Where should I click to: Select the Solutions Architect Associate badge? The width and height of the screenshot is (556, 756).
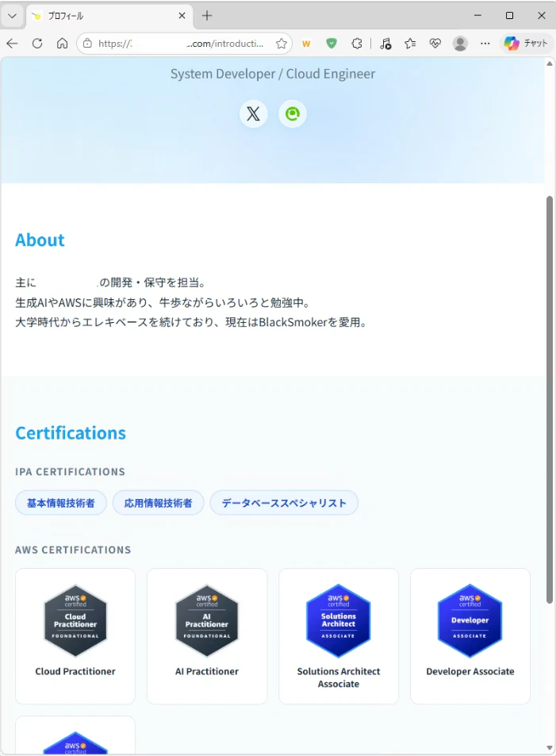click(x=339, y=620)
